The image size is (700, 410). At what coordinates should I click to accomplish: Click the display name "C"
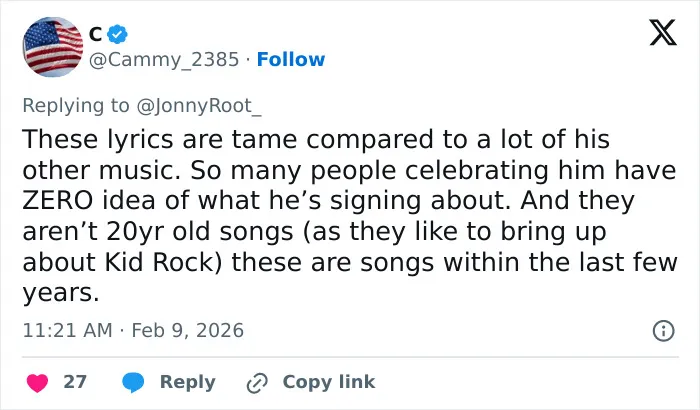(95, 34)
